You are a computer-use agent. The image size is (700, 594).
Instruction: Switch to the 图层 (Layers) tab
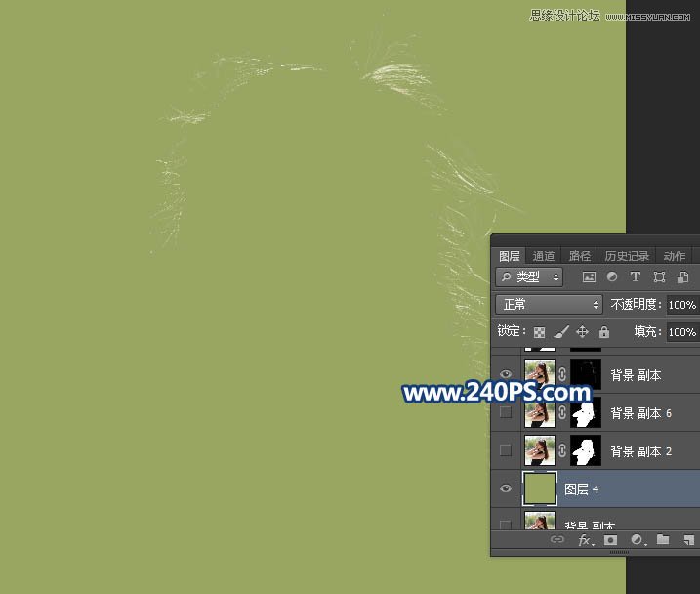509,256
